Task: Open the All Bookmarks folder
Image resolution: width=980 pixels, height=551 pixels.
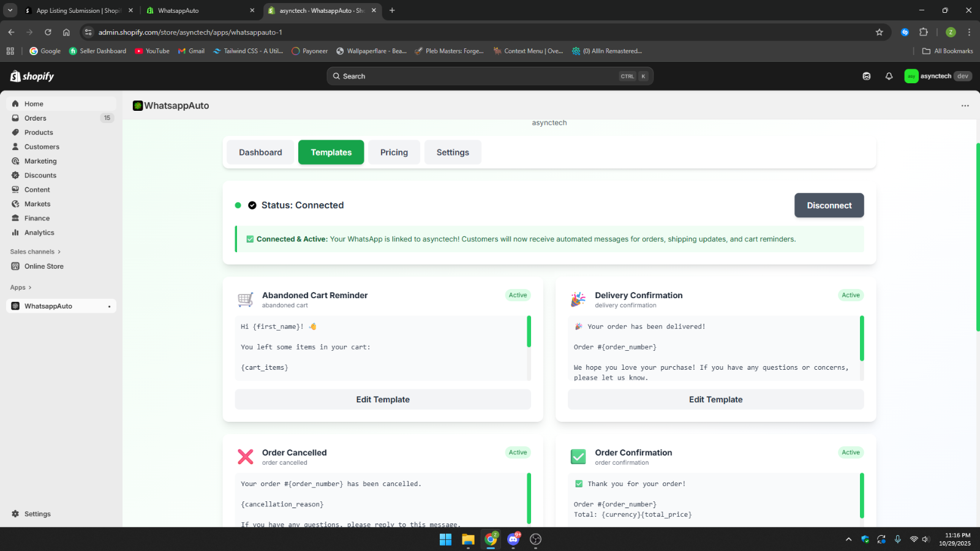Action: [x=948, y=51]
